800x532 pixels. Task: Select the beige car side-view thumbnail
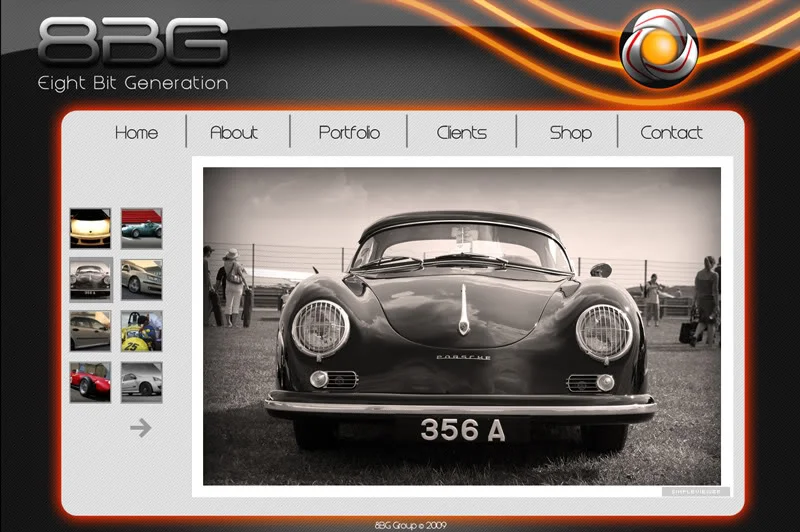tap(90, 331)
